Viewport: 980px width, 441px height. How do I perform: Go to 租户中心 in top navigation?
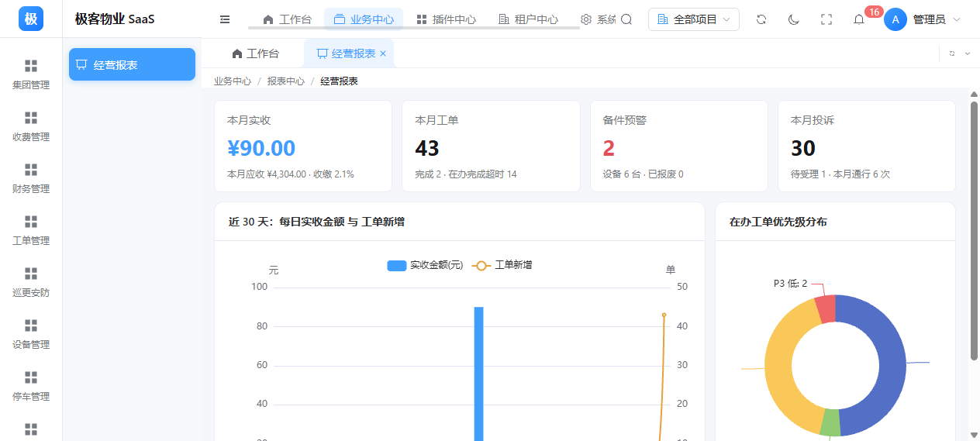click(x=528, y=19)
